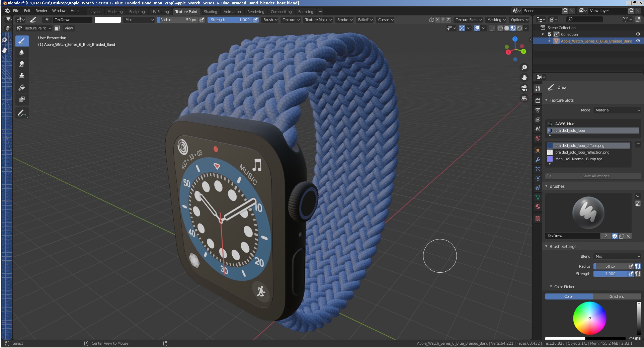The image size is (644, 348).
Task: Open the Object Constraints properties tab
Action: coord(538,188)
